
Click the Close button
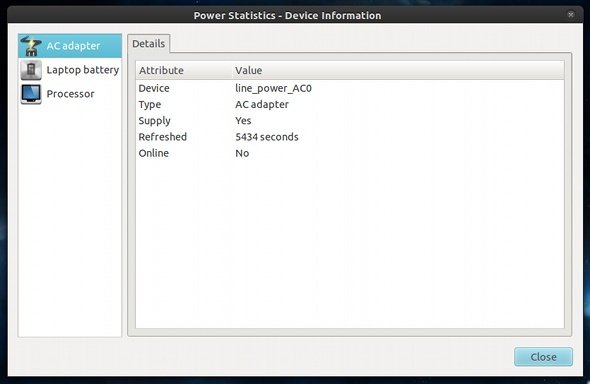coord(543,357)
